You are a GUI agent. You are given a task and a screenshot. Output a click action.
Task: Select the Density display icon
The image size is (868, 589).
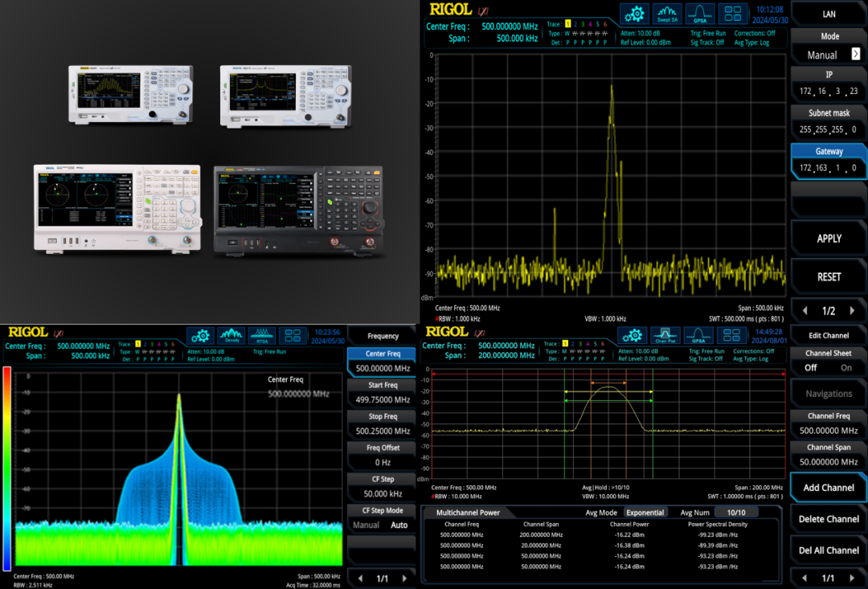[x=231, y=336]
